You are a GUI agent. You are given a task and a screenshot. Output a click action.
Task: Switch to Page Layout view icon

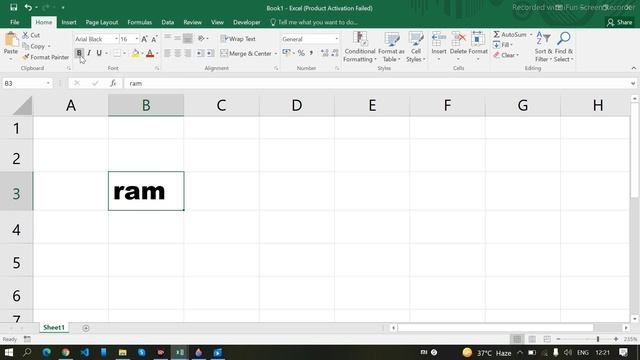click(532, 339)
